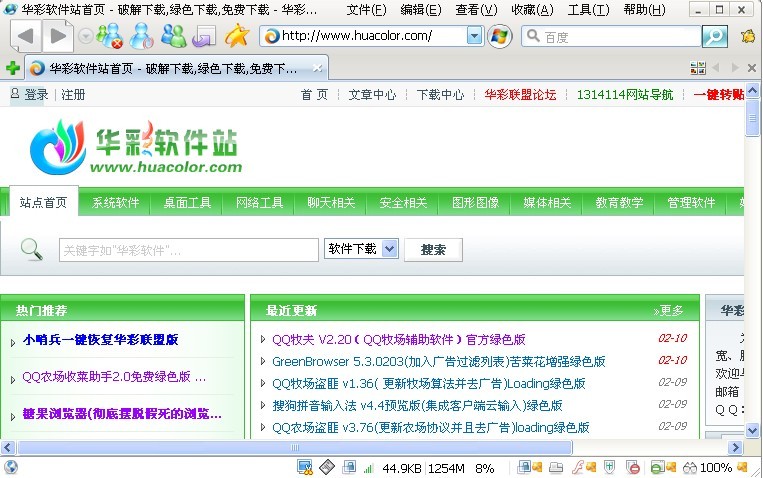Open the 下载中心 link
Screen dimensions: 763x478
(440, 94)
